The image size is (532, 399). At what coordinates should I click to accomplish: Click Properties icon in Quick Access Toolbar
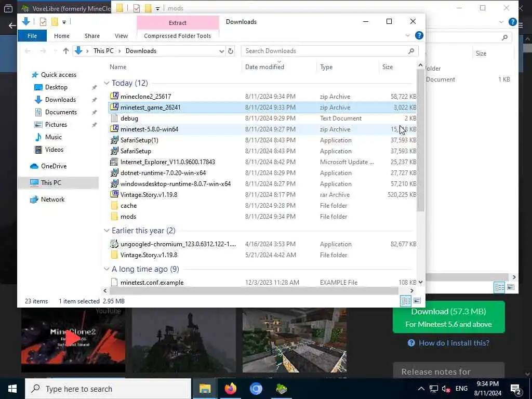pos(43,22)
